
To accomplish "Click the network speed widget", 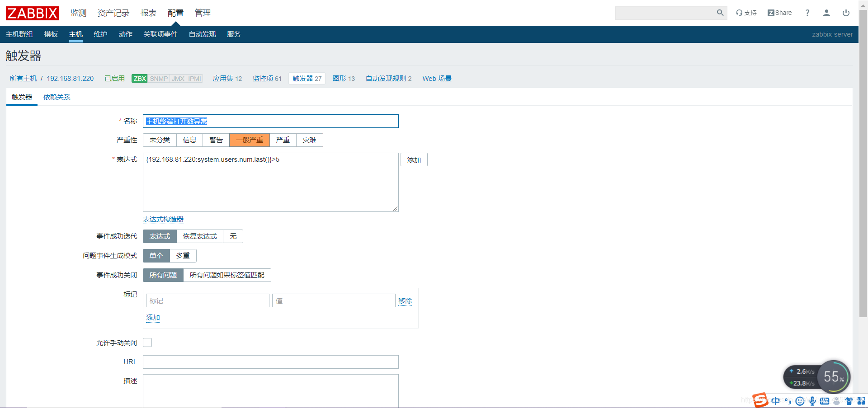I will click(x=802, y=377).
